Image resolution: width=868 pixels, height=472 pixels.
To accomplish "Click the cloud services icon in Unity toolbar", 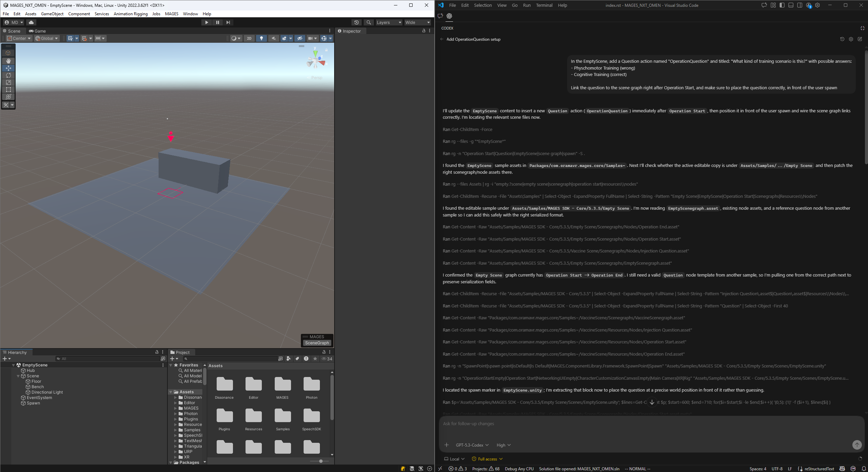I will 31,22.
